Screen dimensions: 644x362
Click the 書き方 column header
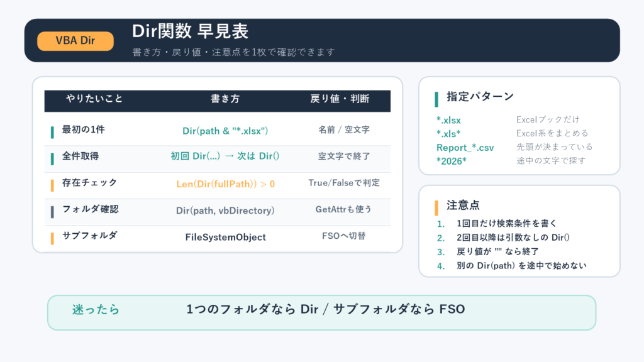tap(225, 99)
